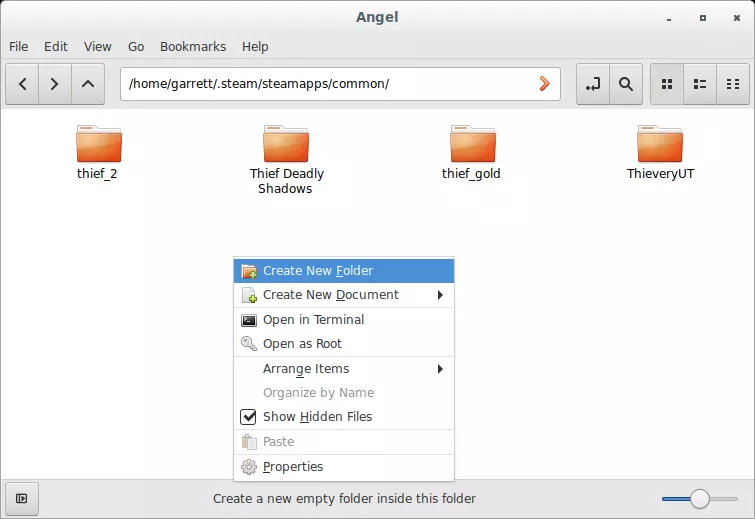Select the Thief Deadly Shadows folder icon

286,143
